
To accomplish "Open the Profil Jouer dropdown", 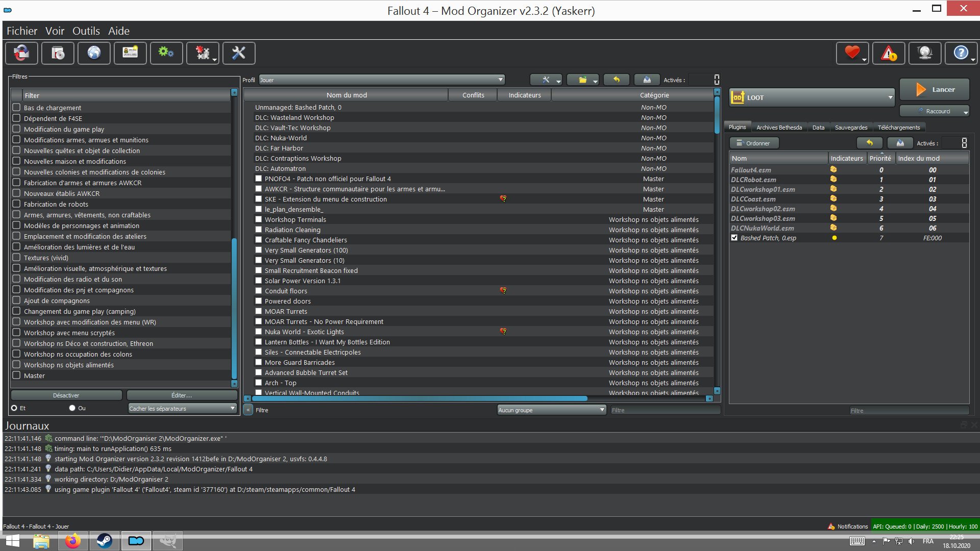I will pos(382,80).
